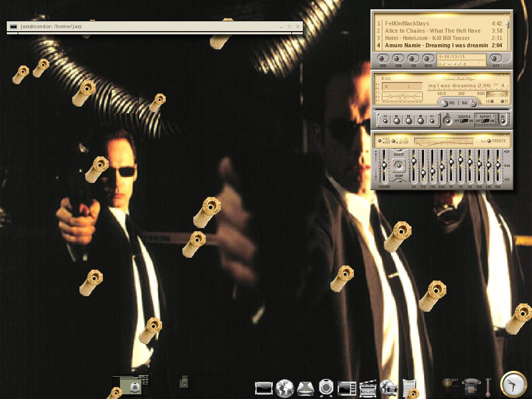The height and width of the screenshot is (399, 532).
Task: Select Amuro Namie Dreaming track
Action: (440, 45)
